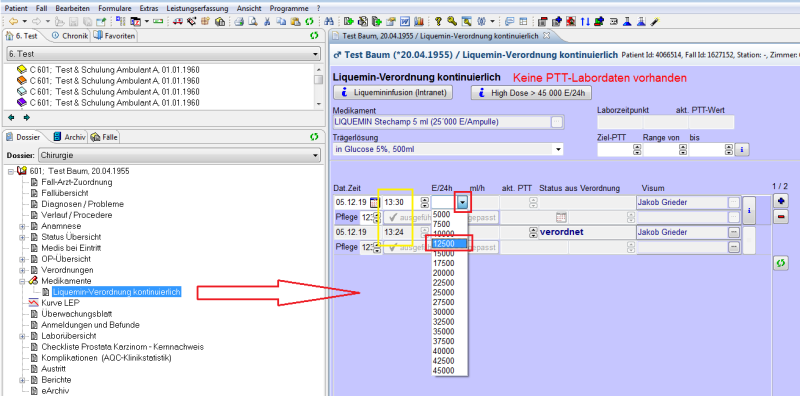800x396 pixels.
Task: Click the blue plus add-row button
Action: coord(781,201)
